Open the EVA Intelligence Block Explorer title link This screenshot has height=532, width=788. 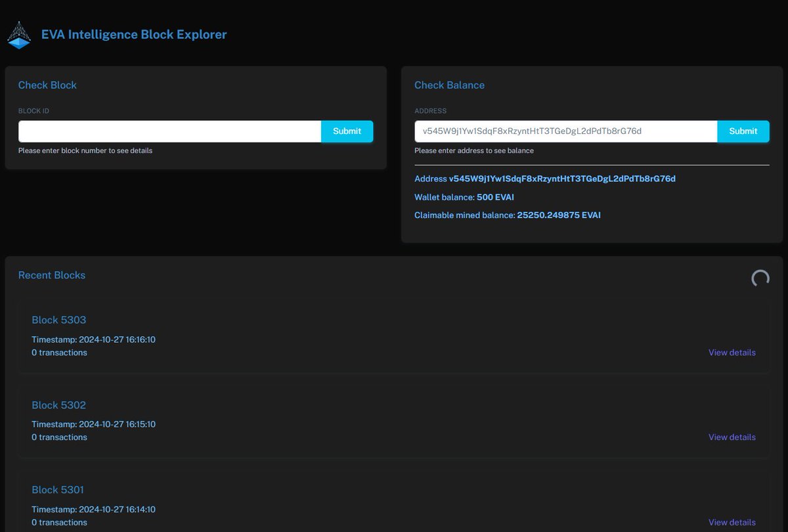point(134,34)
